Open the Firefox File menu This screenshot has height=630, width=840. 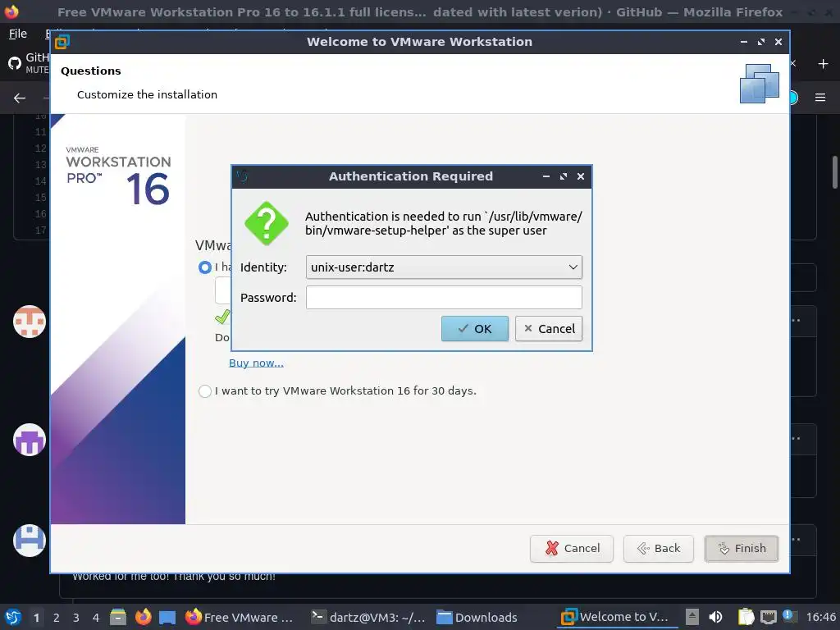click(18, 34)
